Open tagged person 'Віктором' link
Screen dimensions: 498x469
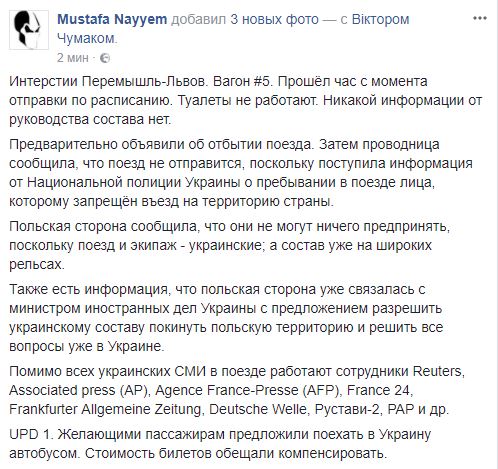(x=381, y=19)
